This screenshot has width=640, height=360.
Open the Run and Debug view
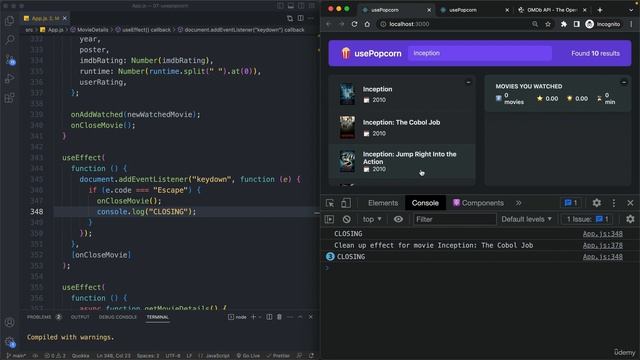pos(9,78)
